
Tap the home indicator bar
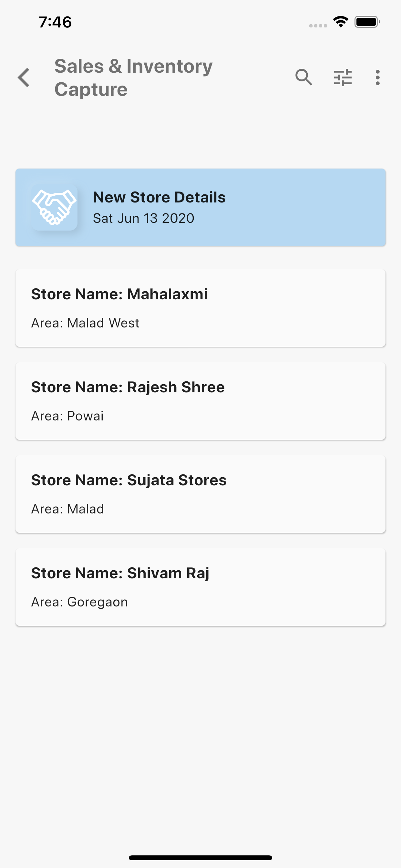pos(200,858)
